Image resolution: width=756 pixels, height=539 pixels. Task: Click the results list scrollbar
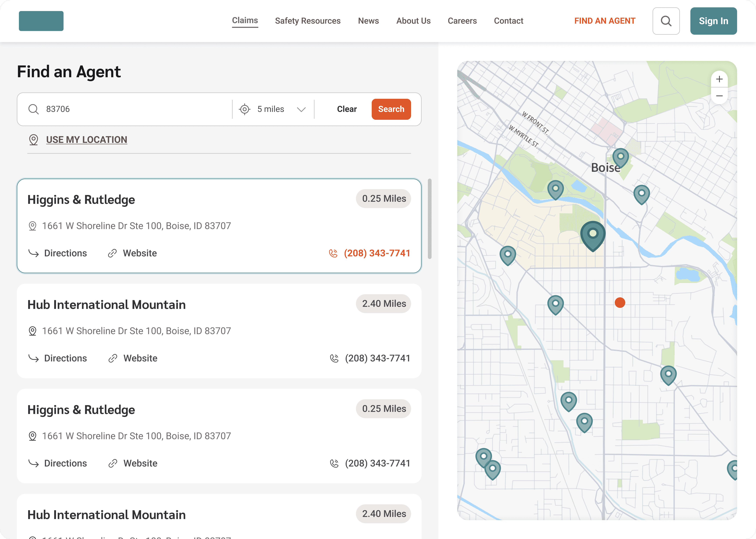pyautogui.click(x=430, y=219)
